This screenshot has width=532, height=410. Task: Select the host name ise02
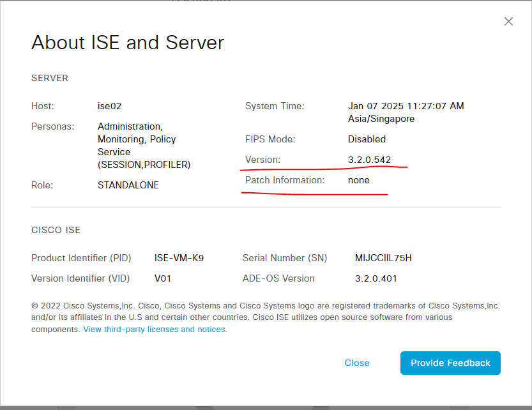click(109, 106)
